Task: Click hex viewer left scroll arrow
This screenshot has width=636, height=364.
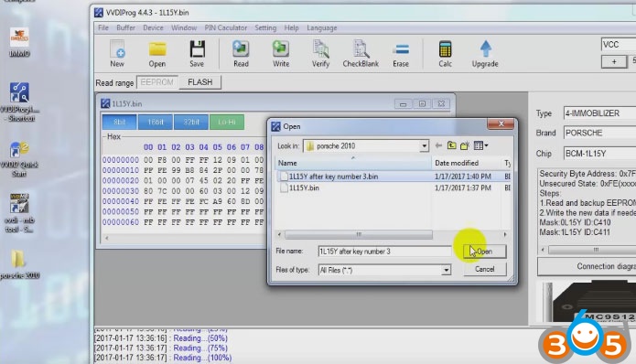Action: pyautogui.click(x=107, y=238)
